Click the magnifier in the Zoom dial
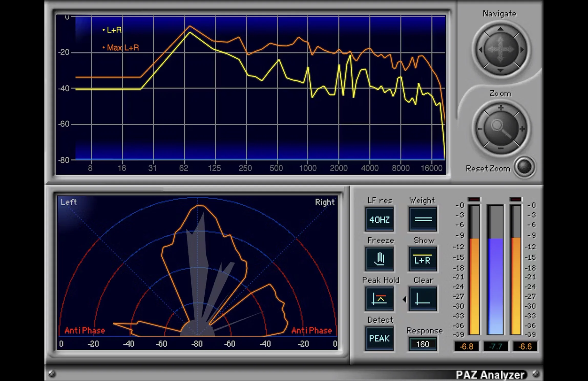588x381 pixels. tap(501, 128)
